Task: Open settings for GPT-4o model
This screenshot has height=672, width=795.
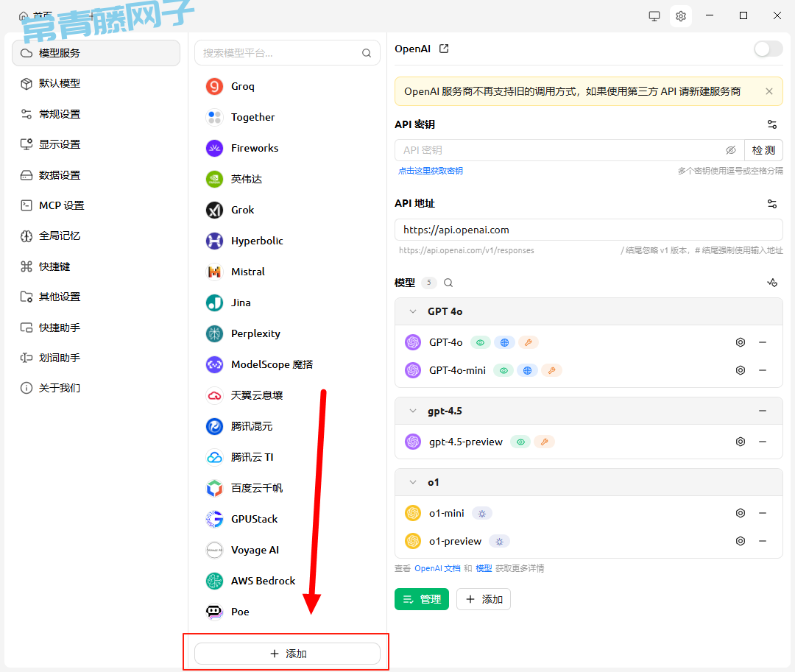Action: click(x=741, y=342)
